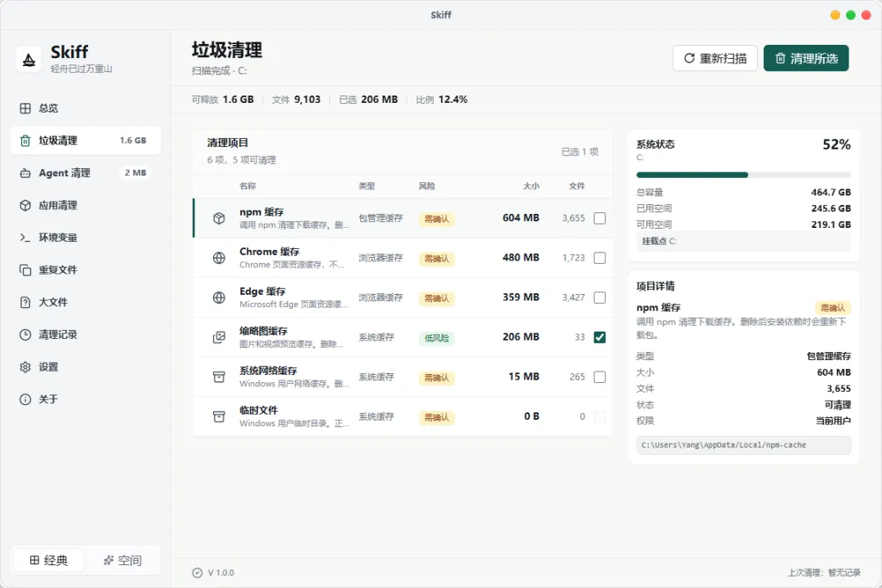Click the 低风险 badge in 缩略图缓存 row
882x588 pixels.
coord(436,338)
